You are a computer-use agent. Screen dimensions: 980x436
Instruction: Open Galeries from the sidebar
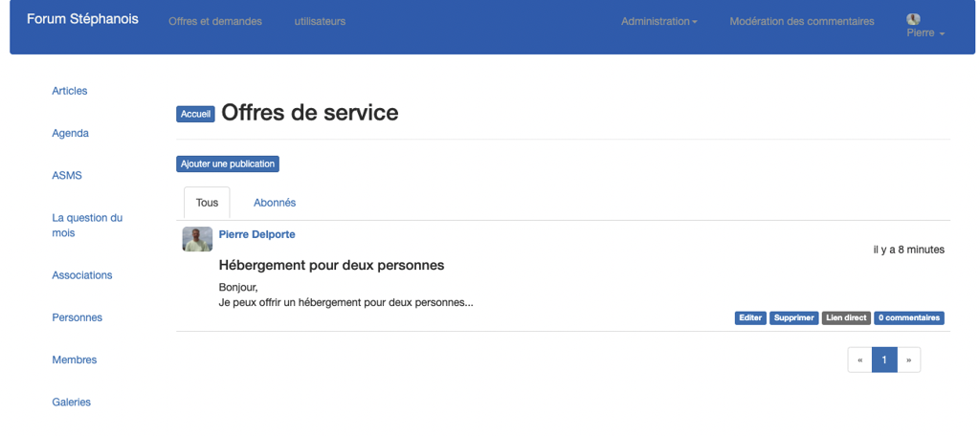(71, 402)
